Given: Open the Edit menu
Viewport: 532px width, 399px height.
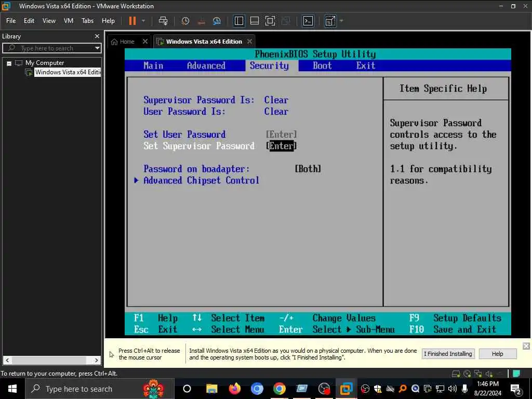Looking at the screenshot, I should (29, 21).
